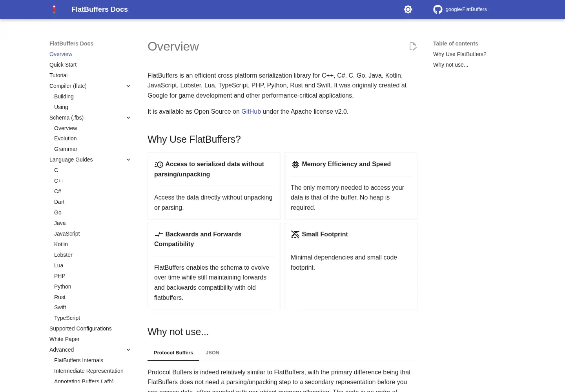Open the Tutorial page
The height and width of the screenshot is (392, 565).
point(58,75)
